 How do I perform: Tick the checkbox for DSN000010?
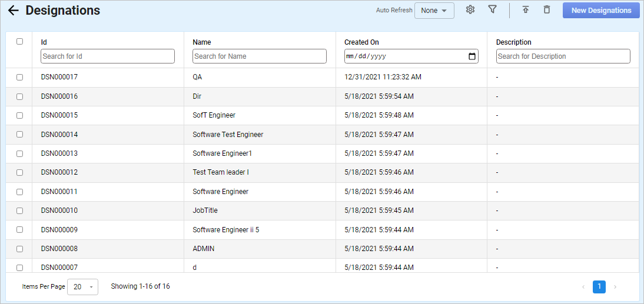click(x=19, y=211)
